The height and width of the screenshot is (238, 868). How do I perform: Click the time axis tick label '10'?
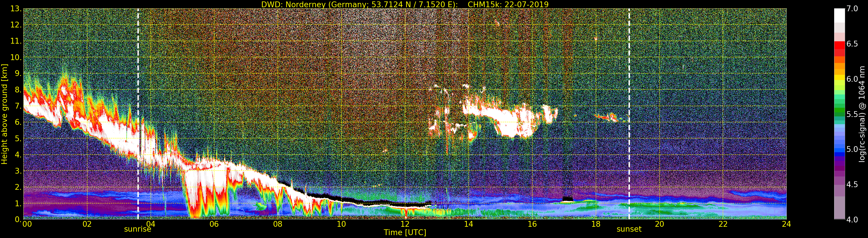coord(341,224)
